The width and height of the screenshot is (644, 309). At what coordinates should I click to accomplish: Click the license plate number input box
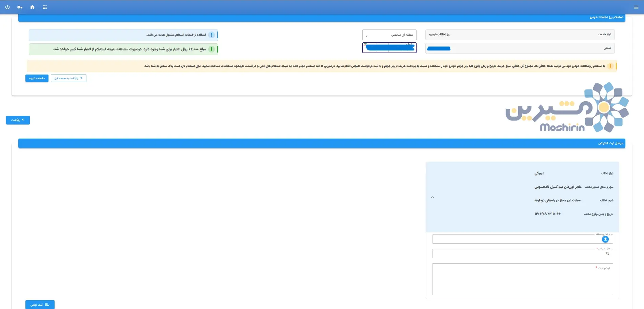[389, 48]
